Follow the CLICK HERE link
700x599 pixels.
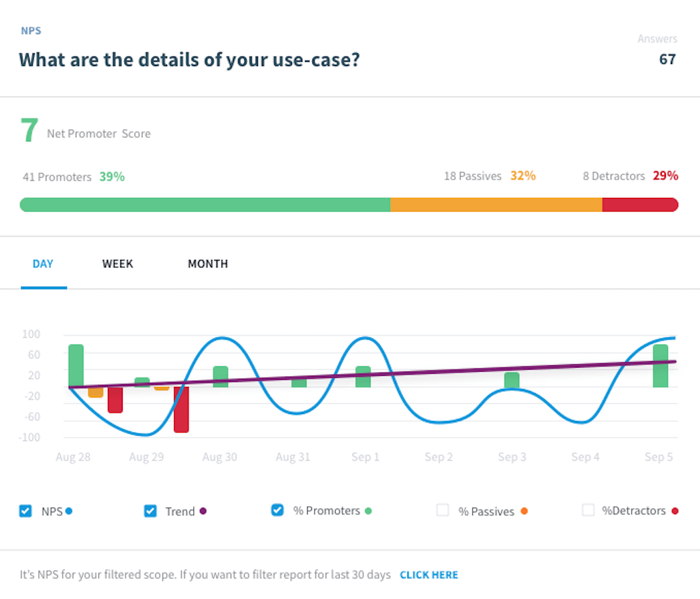[428, 575]
